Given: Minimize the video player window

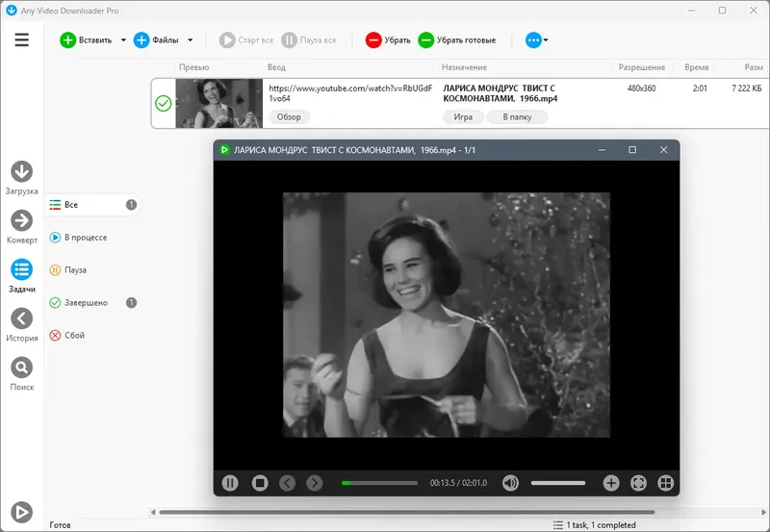Looking at the screenshot, I should click(602, 150).
